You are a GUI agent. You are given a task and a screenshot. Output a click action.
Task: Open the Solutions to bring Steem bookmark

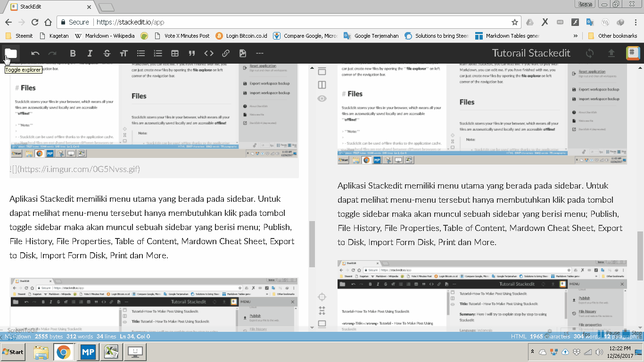click(x=437, y=36)
